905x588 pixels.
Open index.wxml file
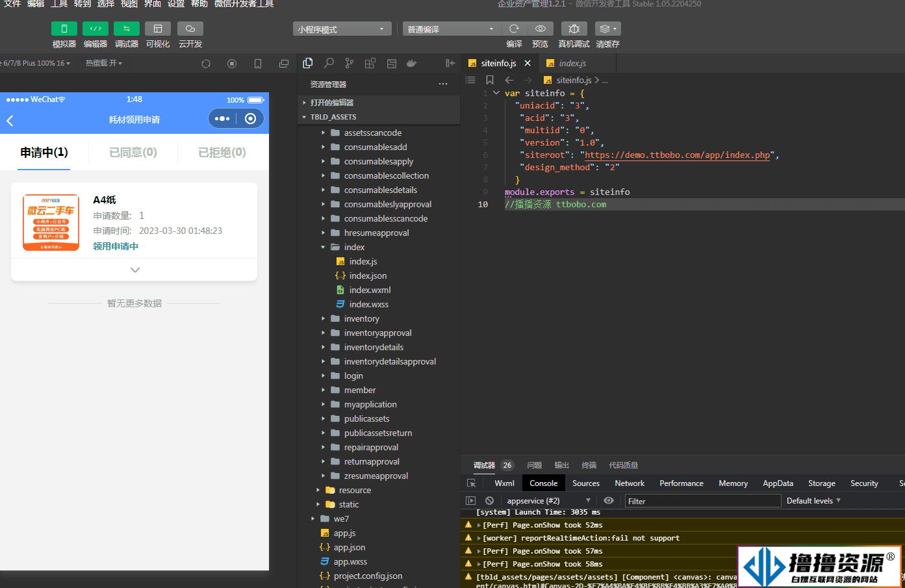click(x=379, y=290)
